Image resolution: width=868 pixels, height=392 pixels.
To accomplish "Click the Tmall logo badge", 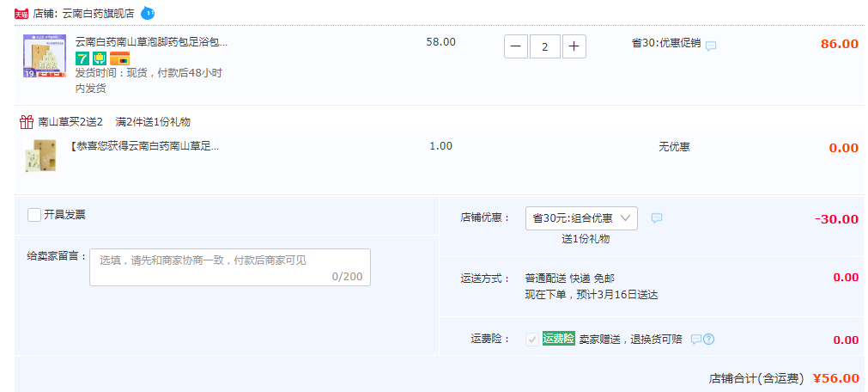I will pos(21,14).
